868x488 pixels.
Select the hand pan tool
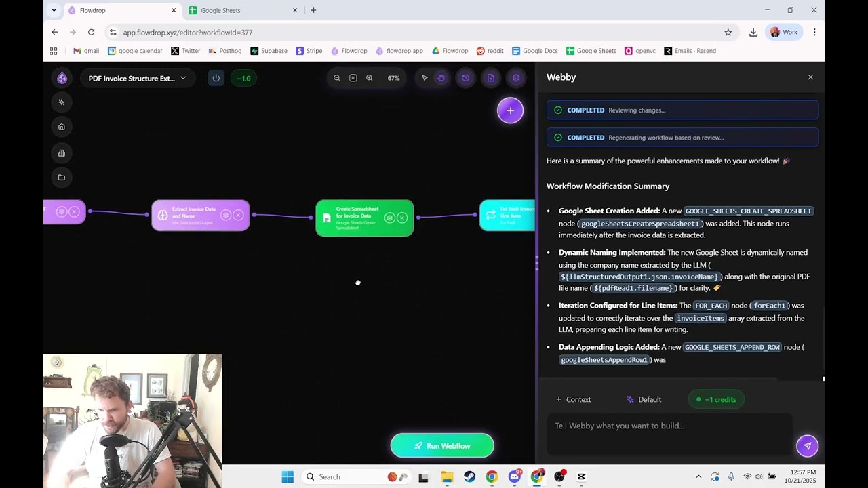coord(441,78)
